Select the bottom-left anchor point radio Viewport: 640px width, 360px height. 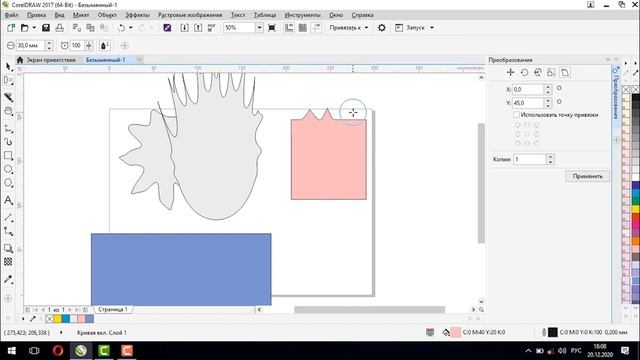point(518,143)
